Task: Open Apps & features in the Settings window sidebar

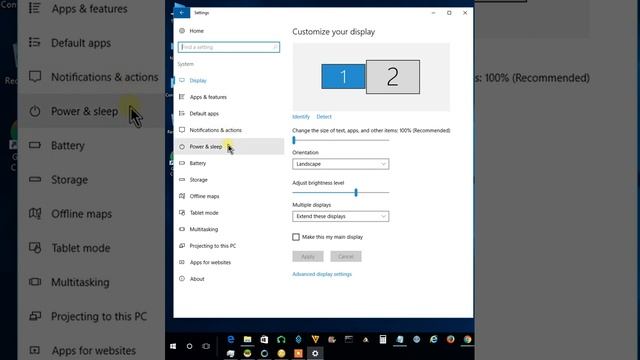Action: [x=208, y=97]
